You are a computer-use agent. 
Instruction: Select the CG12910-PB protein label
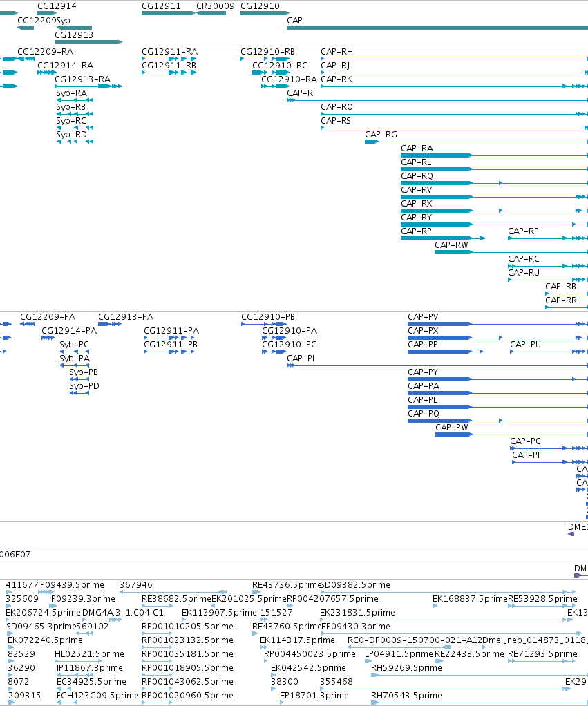tap(268, 316)
